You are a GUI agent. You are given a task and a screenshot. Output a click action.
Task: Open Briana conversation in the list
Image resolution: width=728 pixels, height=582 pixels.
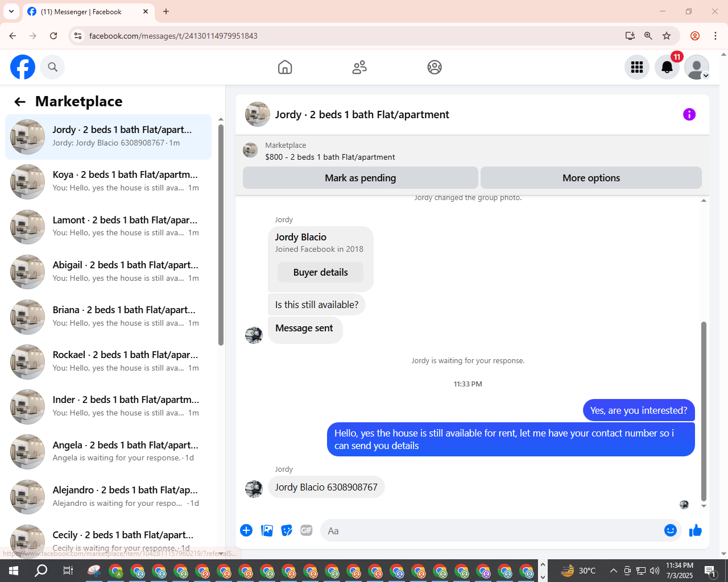pyautogui.click(x=108, y=317)
